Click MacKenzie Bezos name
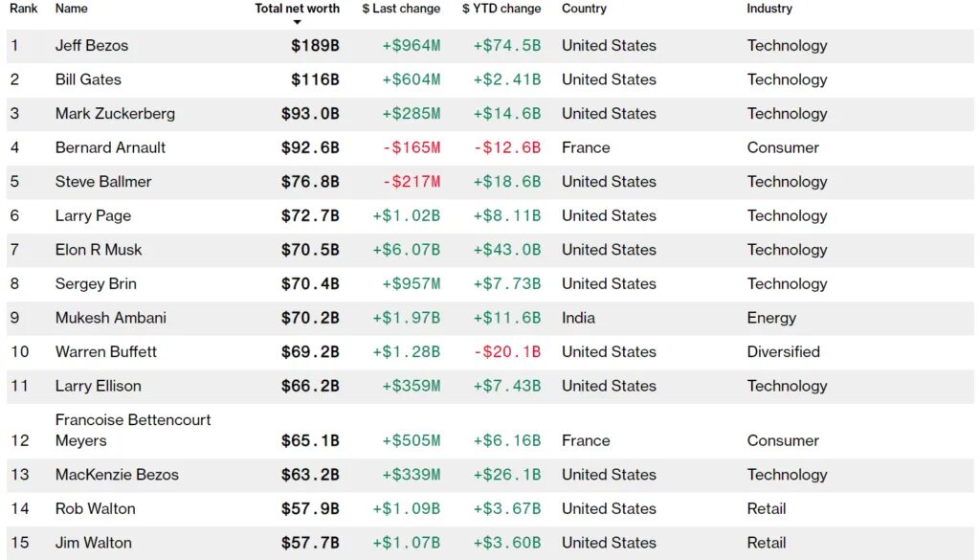The width and height of the screenshot is (980, 560). tap(117, 475)
